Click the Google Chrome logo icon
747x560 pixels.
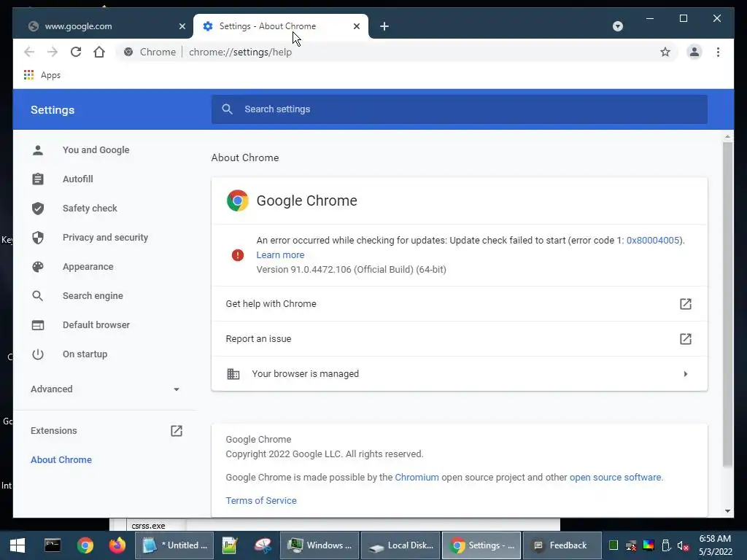click(237, 201)
